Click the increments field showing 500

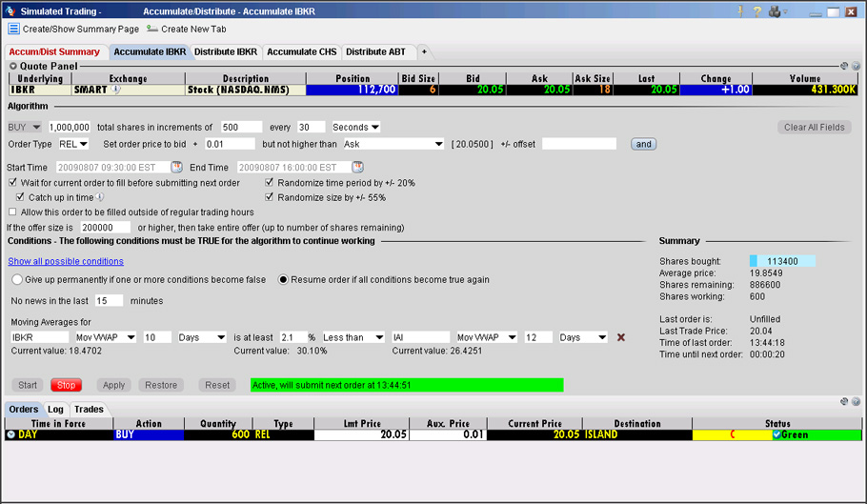[241, 127]
